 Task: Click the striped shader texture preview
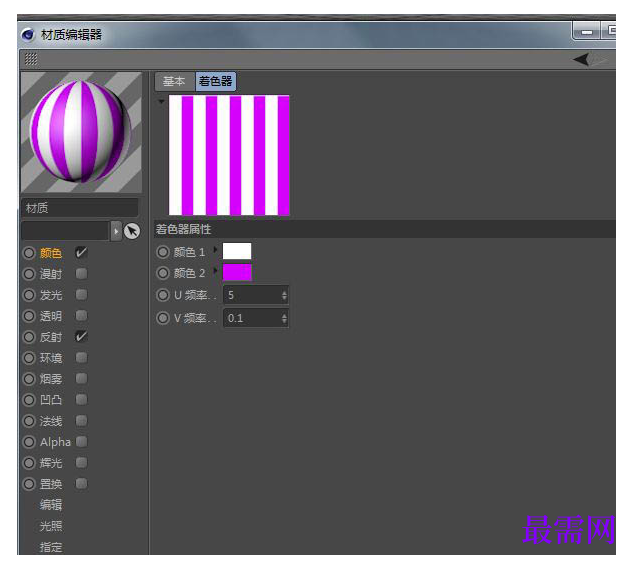pyautogui.click(x=229, y=155)
